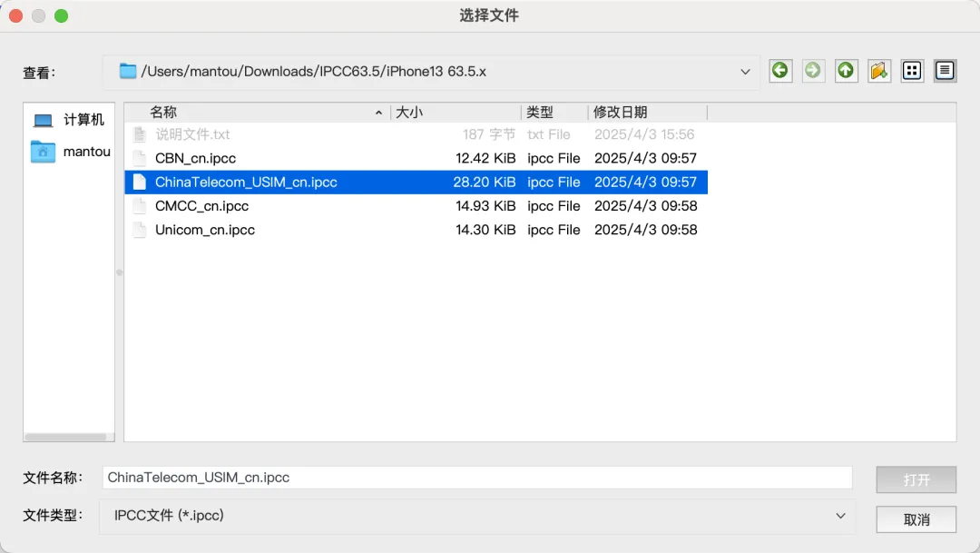The height and width of the screenshot is (553, 980).
Task: Select the CBN_cn.ipcc file
Action: tap(195, 158)
